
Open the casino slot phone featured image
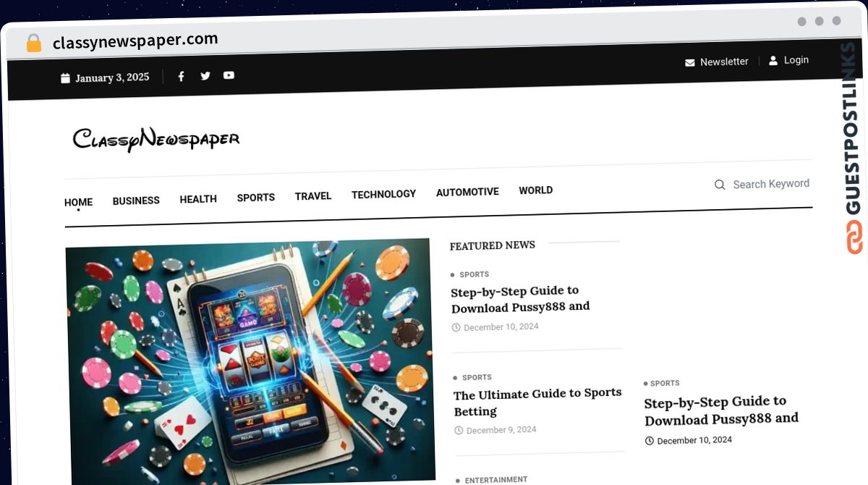point(250,360)
